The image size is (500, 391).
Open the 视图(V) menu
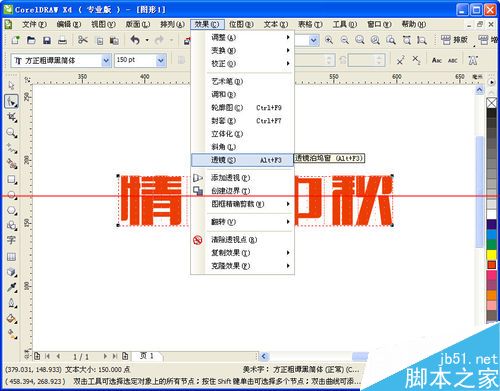[103, 24]
